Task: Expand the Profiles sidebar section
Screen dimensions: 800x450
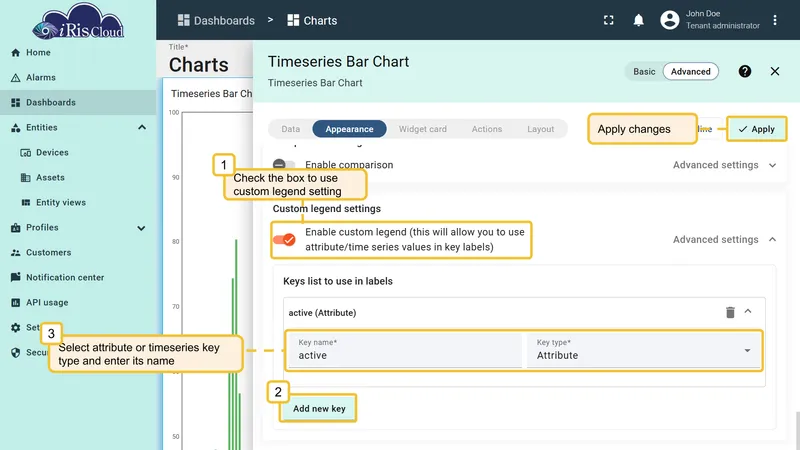Action: [141, 228]
